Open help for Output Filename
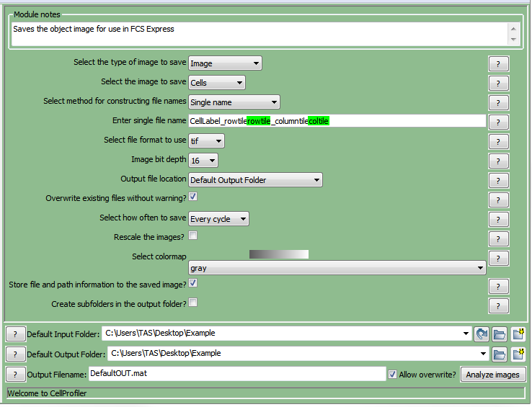This screenshot has width=532, height=407. 16,375
